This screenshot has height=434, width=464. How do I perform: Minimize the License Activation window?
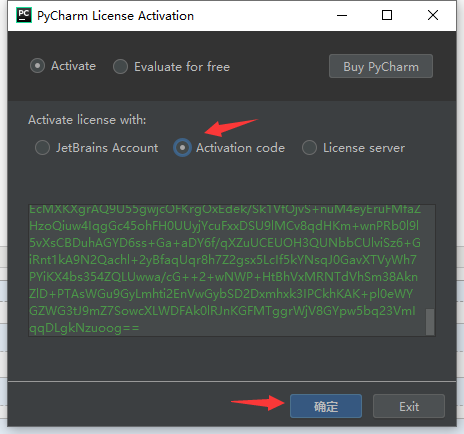[342, 15]
